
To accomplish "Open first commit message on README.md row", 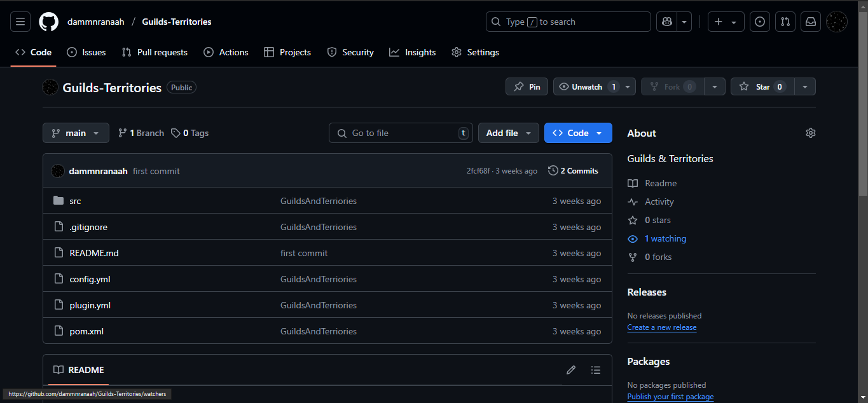I will point(304,253).
